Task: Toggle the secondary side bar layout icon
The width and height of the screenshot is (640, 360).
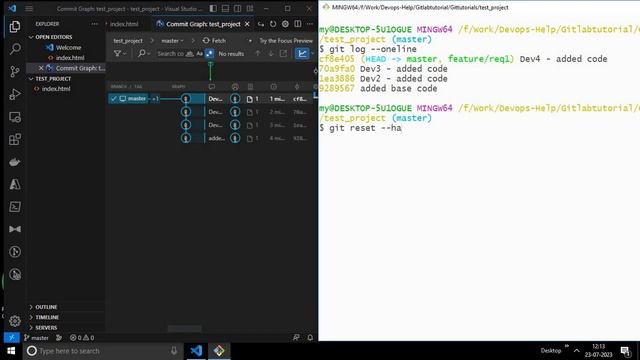Action: click(238, 8)
